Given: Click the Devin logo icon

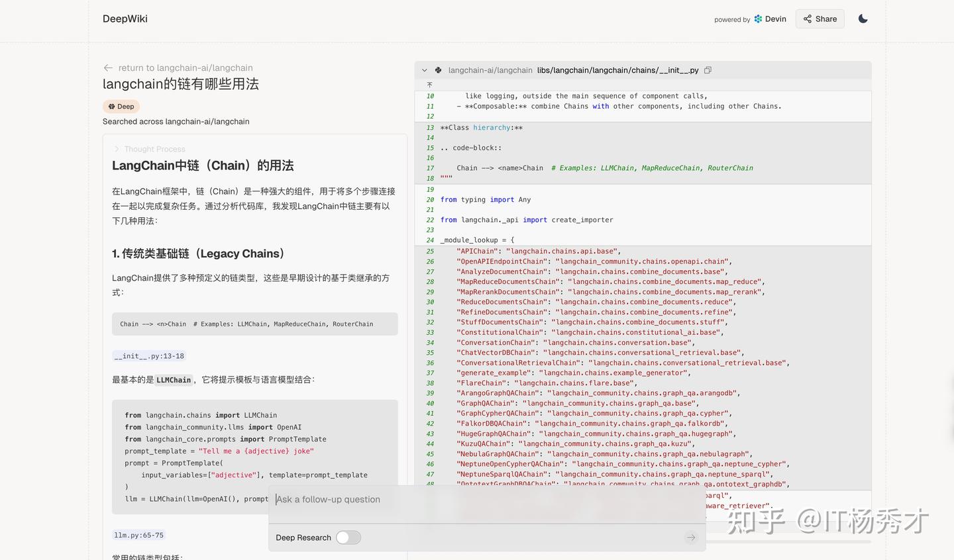Looking at the screenshot, I should pyautogui.click(x=757, y=19).
